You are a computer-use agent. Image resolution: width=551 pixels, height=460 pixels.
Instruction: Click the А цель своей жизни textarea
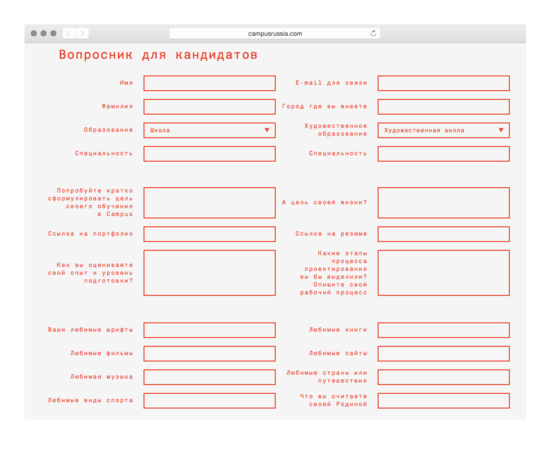tap(443, 202)
